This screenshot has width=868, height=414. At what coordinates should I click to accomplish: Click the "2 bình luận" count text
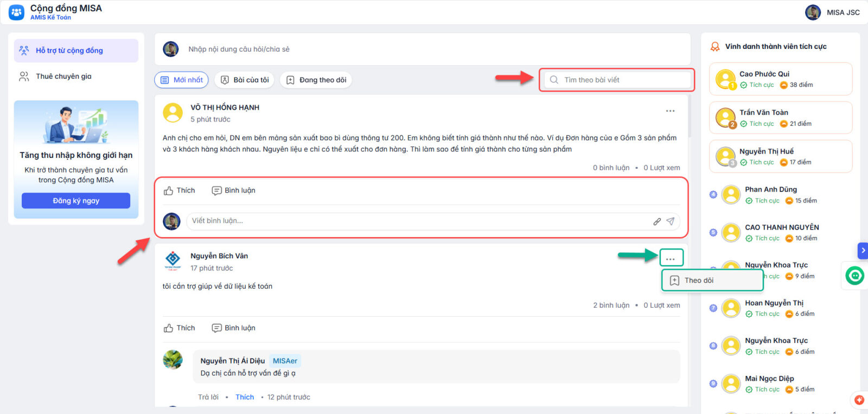(611, 305)
